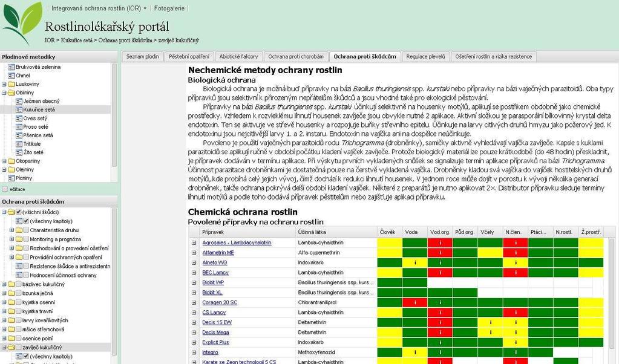
Task: Check the kyjatka travní checkbox
Action: pos(18,311)
